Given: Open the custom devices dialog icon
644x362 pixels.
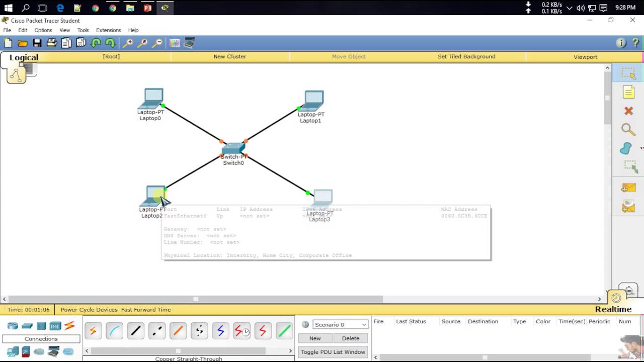Looking at the screenshot, I should pyautogui.click(x=189, y=43).
